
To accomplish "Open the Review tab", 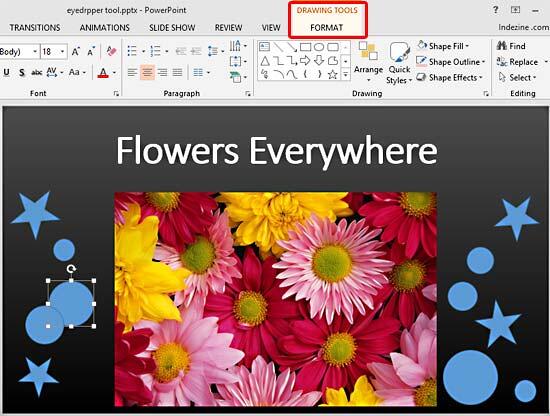I will coord(228,28).
